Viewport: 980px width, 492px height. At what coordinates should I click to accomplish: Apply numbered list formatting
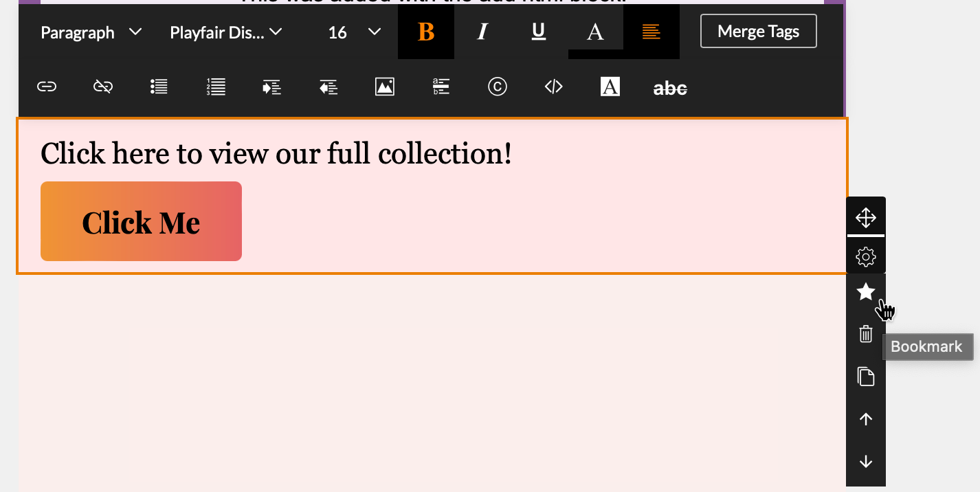[216, 87]
